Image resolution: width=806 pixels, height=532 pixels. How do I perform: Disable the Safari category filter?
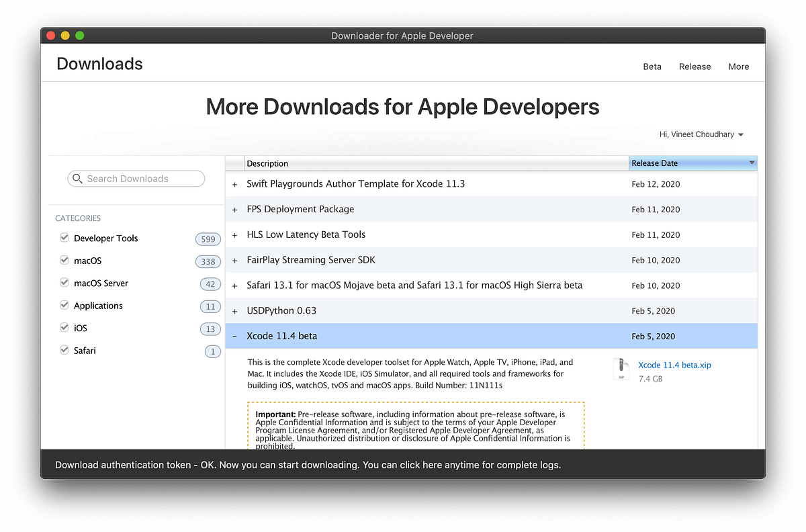pyautogui.click(x=64, y=350)
